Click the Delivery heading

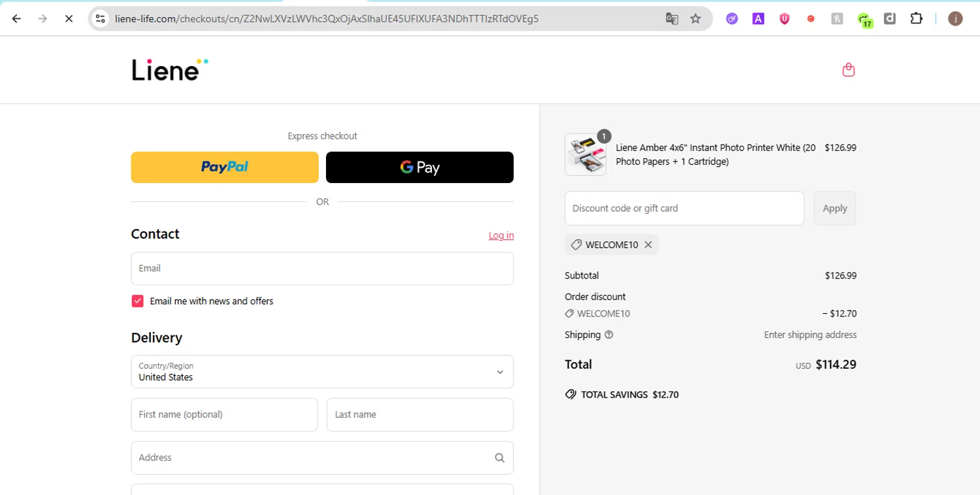pos(157,338)
